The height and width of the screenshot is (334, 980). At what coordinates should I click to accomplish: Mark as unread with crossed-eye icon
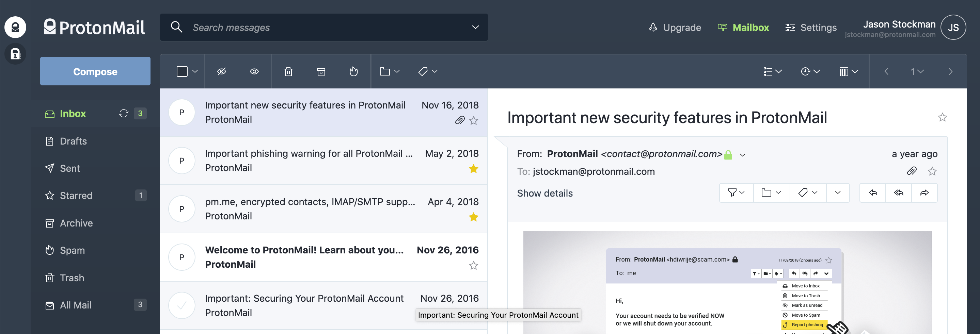pyautogui.click(x=222, y=71)
